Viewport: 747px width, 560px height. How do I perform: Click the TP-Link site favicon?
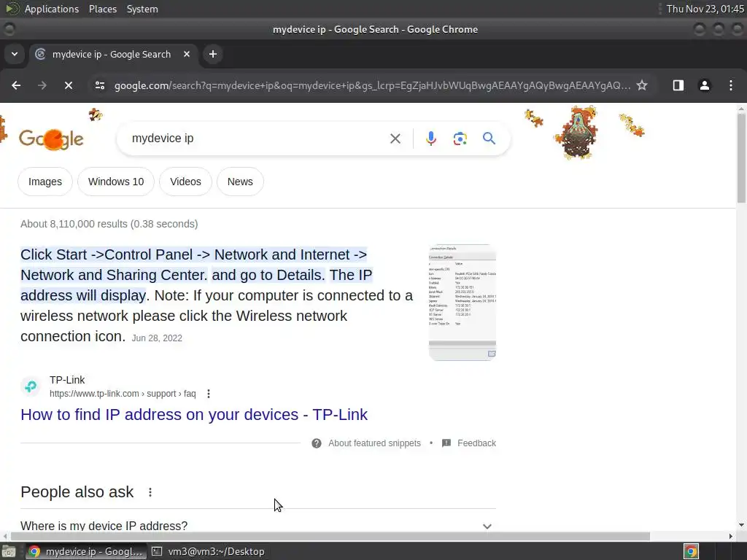(x=31, y=386)
